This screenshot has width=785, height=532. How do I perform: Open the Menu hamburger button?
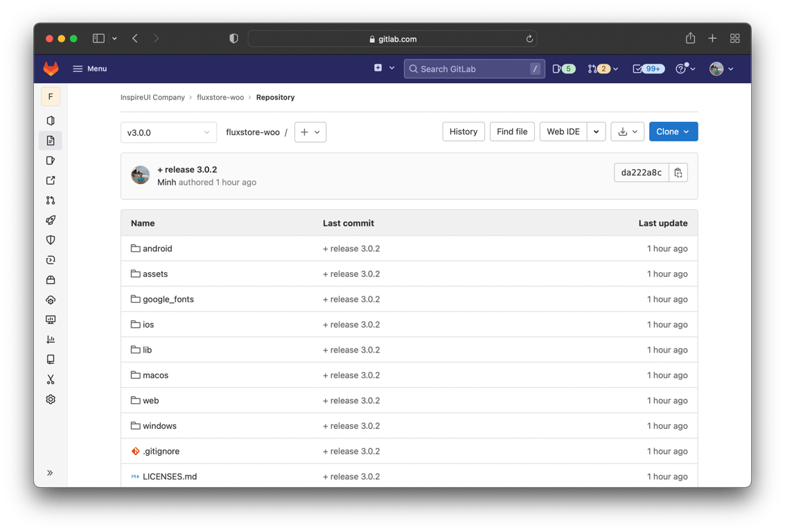click(89, 69)
